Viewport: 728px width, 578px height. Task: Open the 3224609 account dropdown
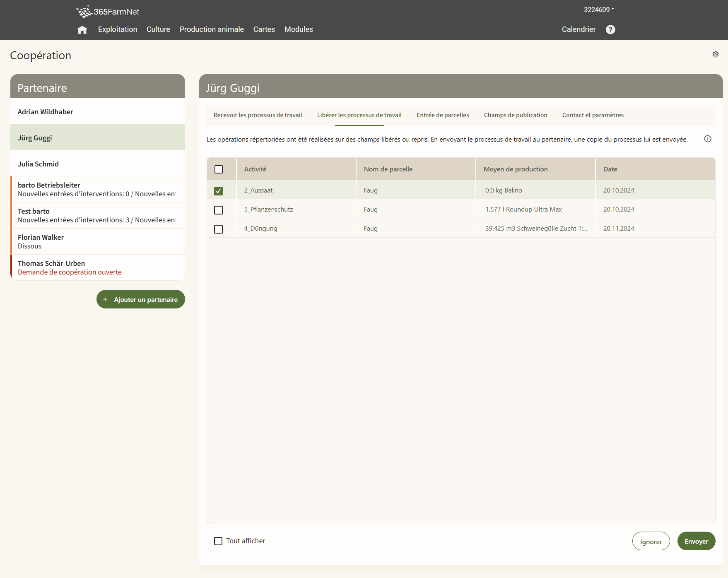(x=599, y=10)
